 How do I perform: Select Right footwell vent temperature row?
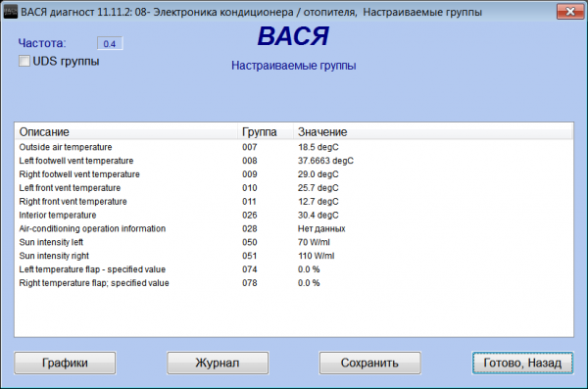[x=294, y=174]
